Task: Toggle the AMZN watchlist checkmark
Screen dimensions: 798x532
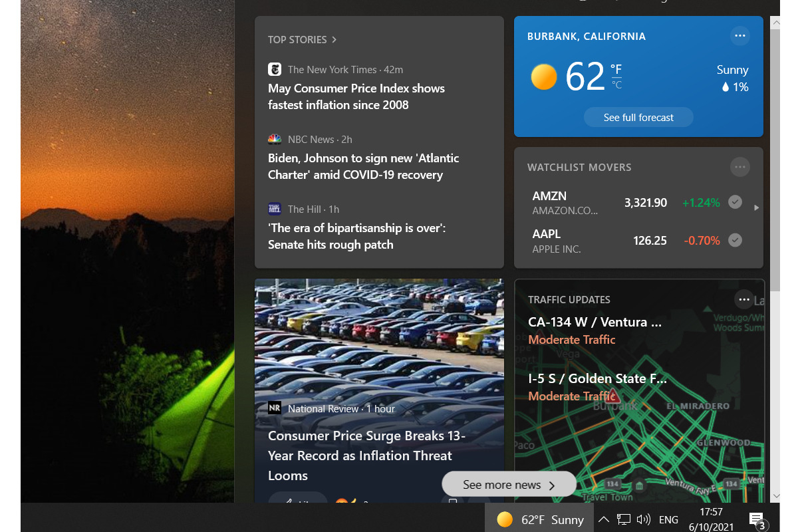Action: 735,202
